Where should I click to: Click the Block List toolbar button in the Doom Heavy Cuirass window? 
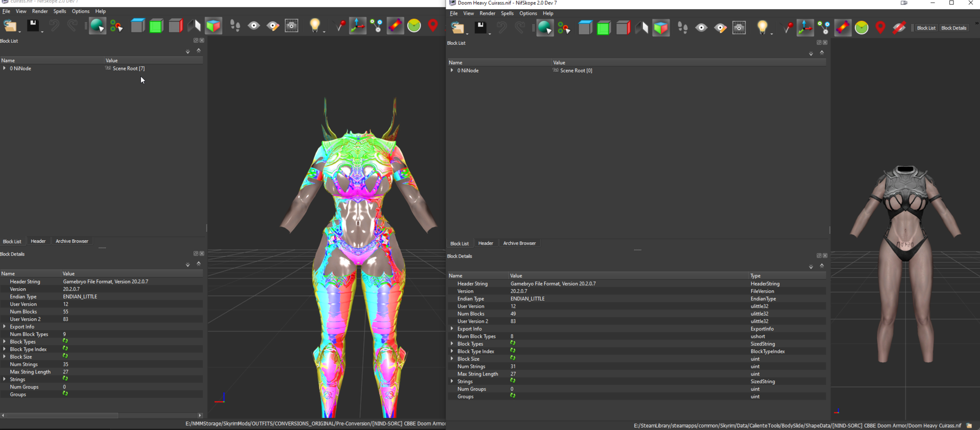click(x=926, y=28)
